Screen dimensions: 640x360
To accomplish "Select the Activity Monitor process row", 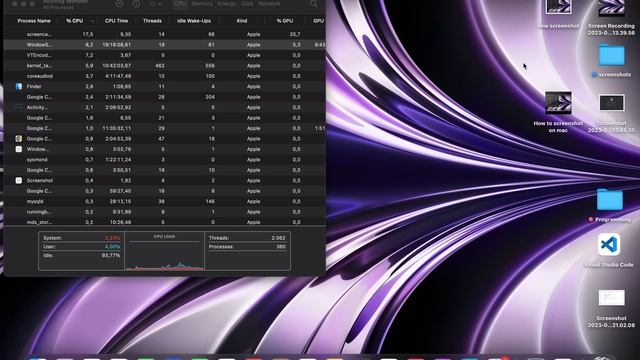I will coord(164,107).
